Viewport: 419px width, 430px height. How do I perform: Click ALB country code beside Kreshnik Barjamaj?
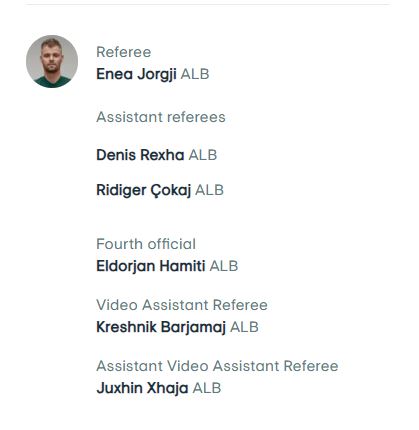244,327
